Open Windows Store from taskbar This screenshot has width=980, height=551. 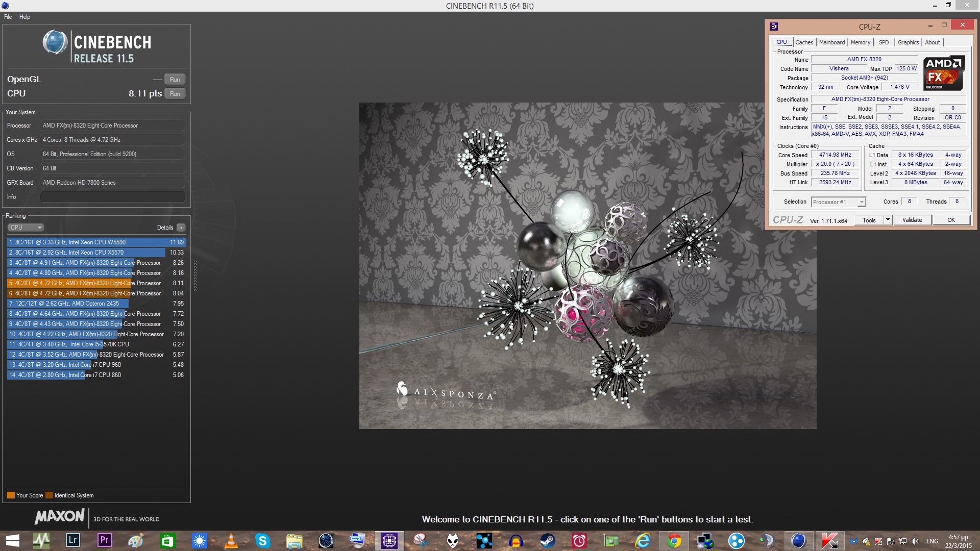[x=167, y=541]
